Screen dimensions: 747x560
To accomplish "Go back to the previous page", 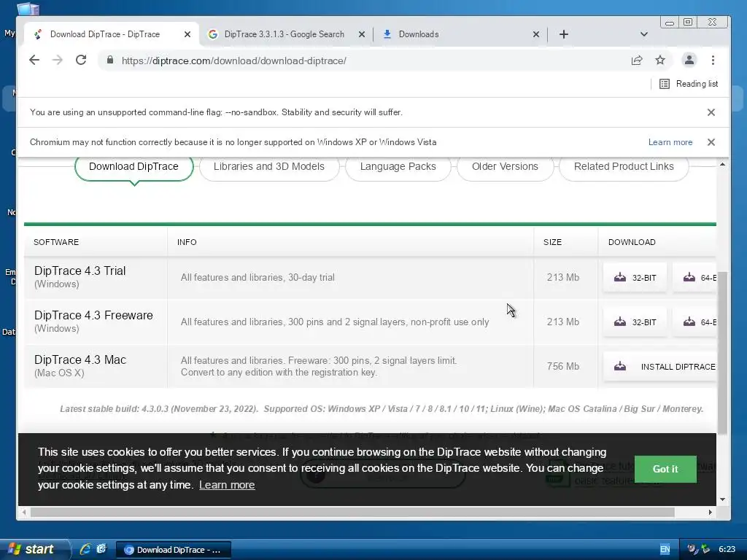I will [34, 60].
